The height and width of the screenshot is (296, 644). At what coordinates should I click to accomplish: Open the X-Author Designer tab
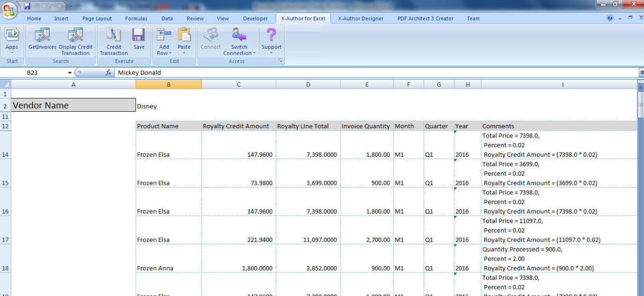pyautogui.click(x=361, y=18)
